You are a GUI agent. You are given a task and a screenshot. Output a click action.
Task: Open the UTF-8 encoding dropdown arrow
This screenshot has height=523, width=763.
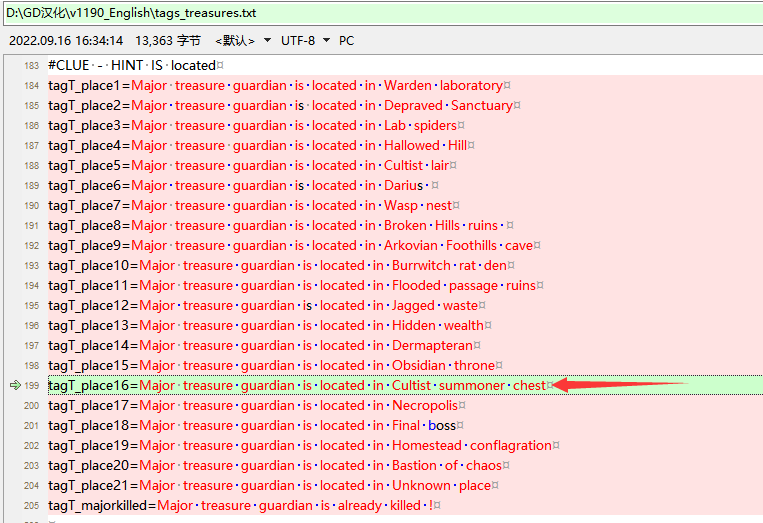(x=327, y=40)
